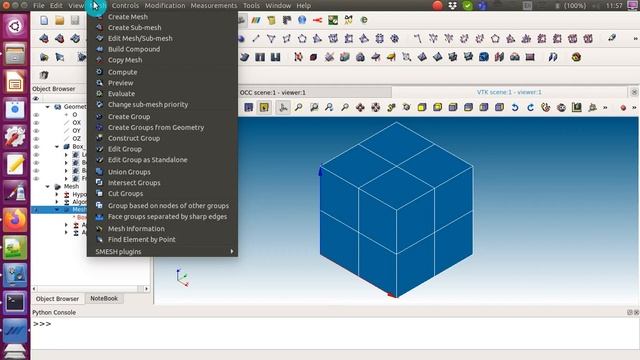Expand the Algorithms tree node

(x=57, y=202)
